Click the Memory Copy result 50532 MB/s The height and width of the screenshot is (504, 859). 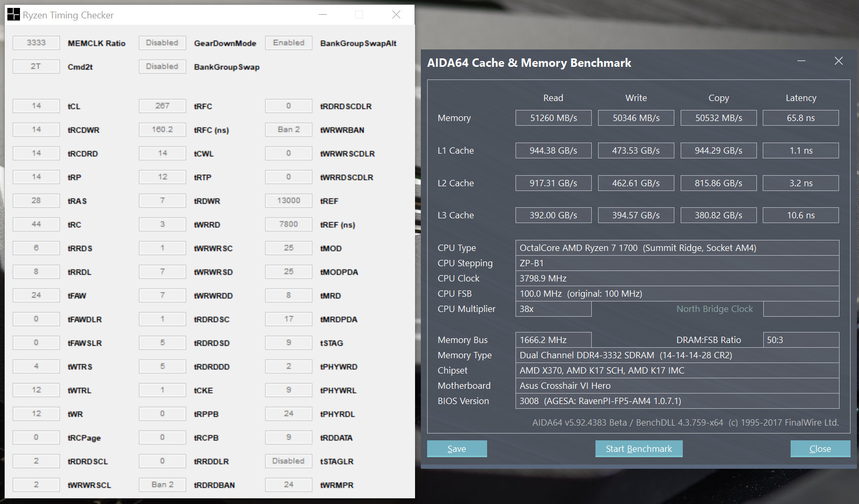pos(719,118)
